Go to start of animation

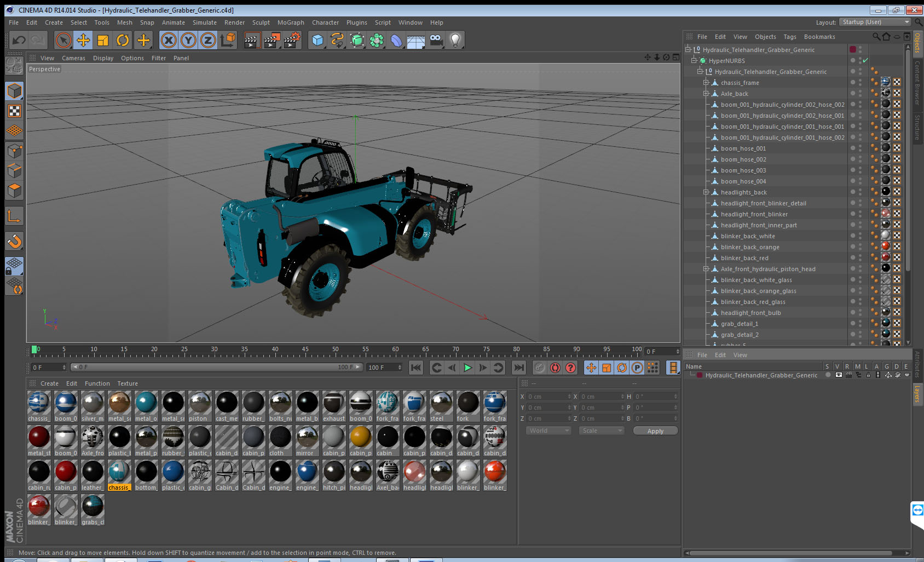click(x=416, y=368)
